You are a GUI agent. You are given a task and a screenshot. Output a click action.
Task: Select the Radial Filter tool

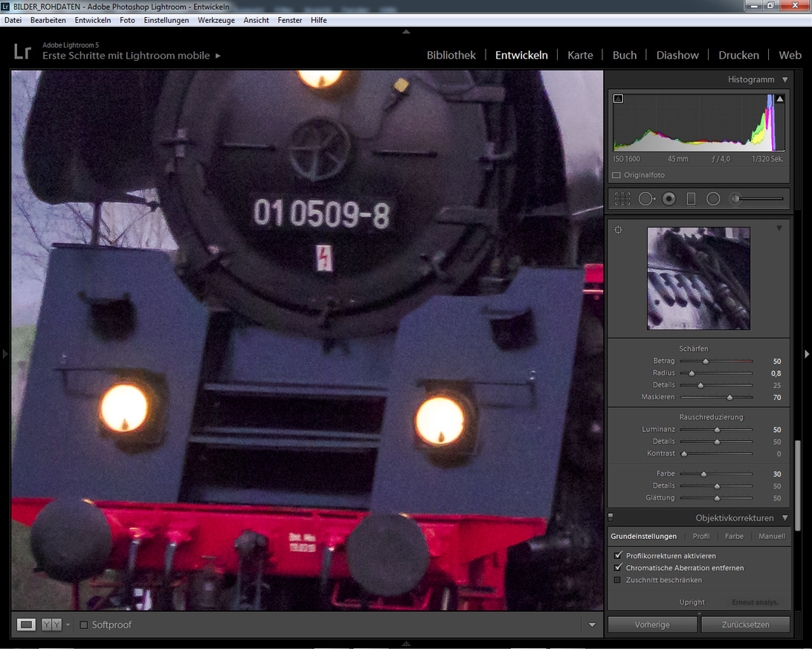[x=713, y=198]
